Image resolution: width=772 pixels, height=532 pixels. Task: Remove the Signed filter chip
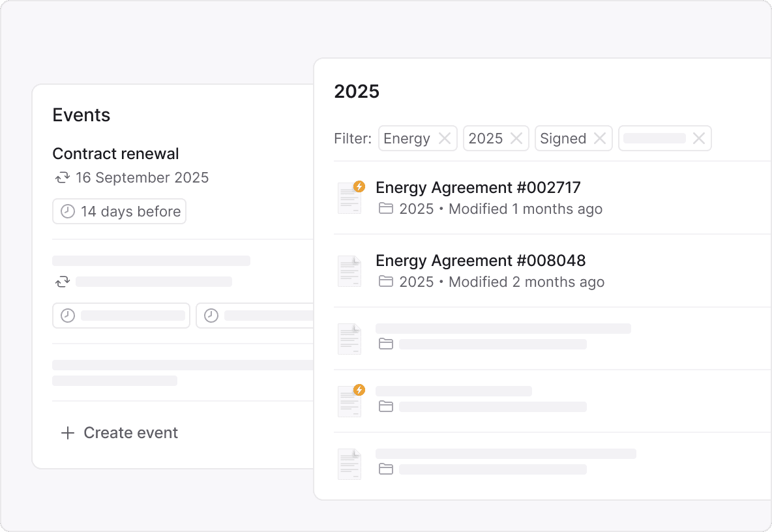[x=599, y=138]
